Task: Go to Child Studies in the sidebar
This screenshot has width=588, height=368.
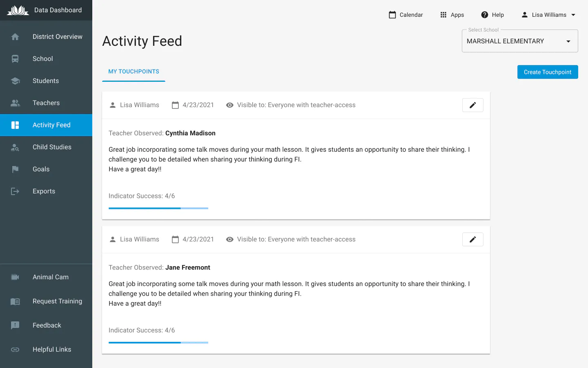Action: click(x=52, y=147)
